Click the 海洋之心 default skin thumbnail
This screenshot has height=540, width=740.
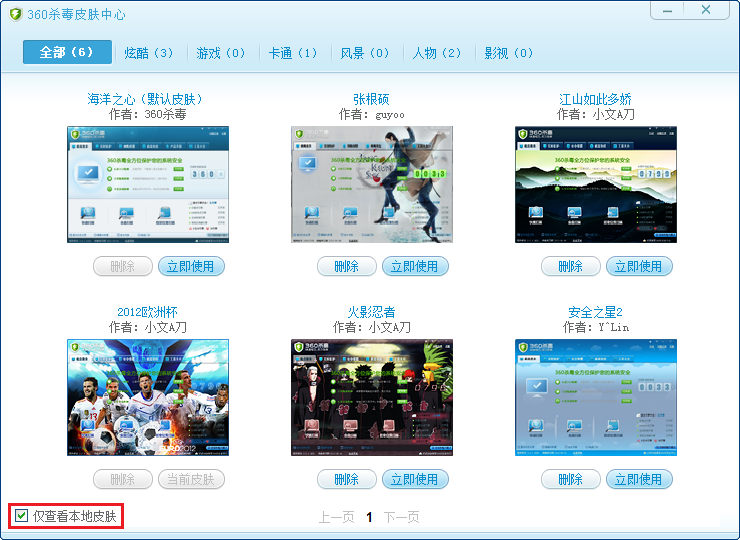[147, 184]
